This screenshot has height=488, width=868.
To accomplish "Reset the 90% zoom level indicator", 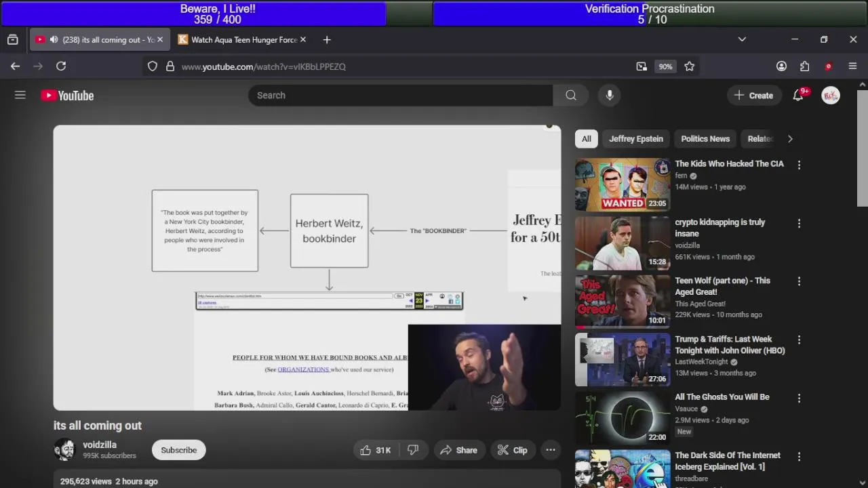I will [665, 66].
